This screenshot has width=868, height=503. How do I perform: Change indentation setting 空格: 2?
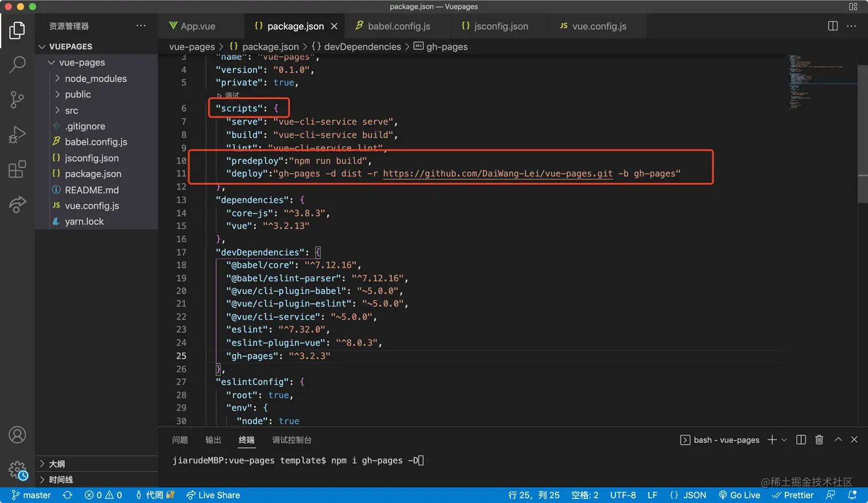click(585, 495)
